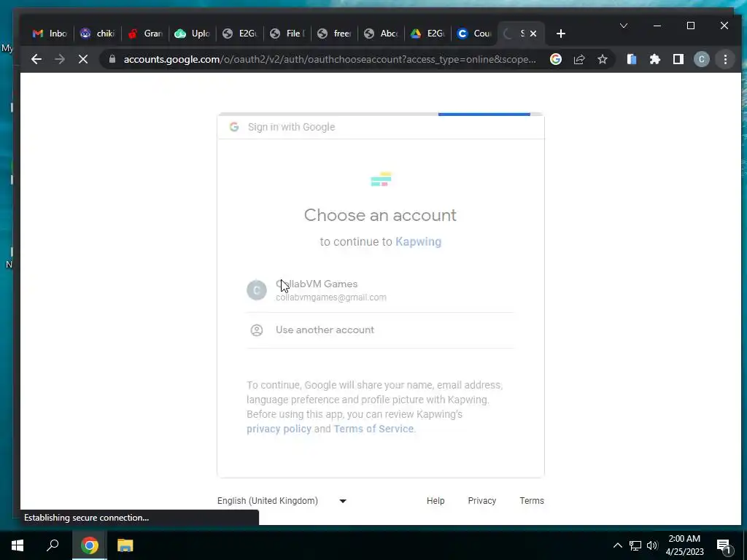
Task: Switch to the Uplo tab
Action: 193,34
